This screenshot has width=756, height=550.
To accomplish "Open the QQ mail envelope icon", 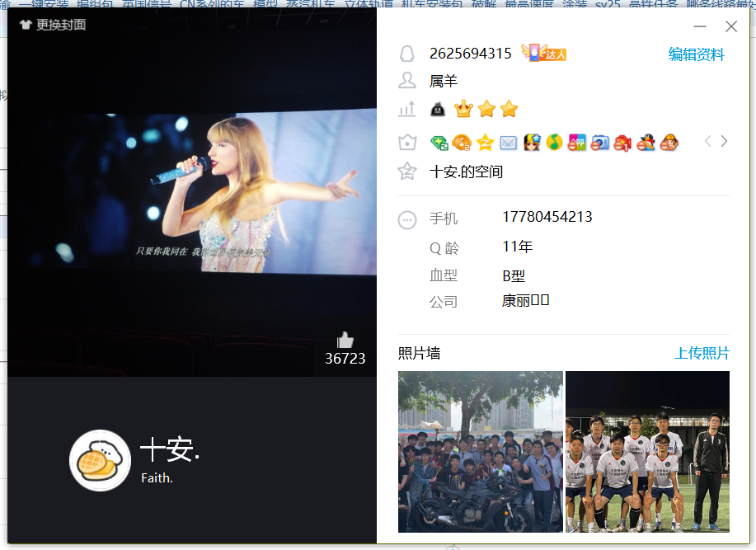I will click(508, 143).
